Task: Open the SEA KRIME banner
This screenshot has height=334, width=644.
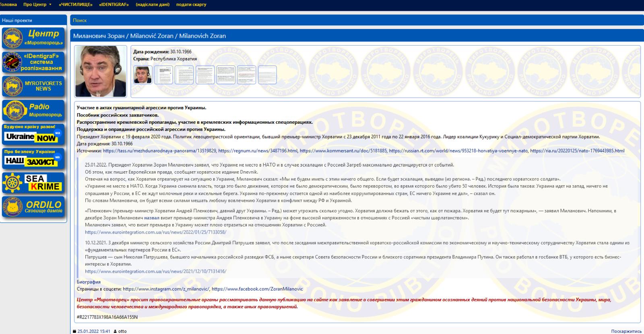Action: [x=33, y=183]
